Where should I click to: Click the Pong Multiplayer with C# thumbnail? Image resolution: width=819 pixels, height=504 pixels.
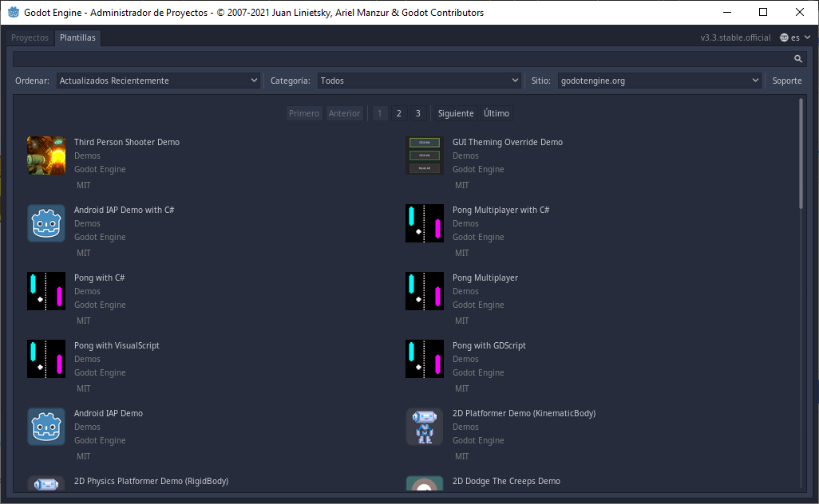425,223
